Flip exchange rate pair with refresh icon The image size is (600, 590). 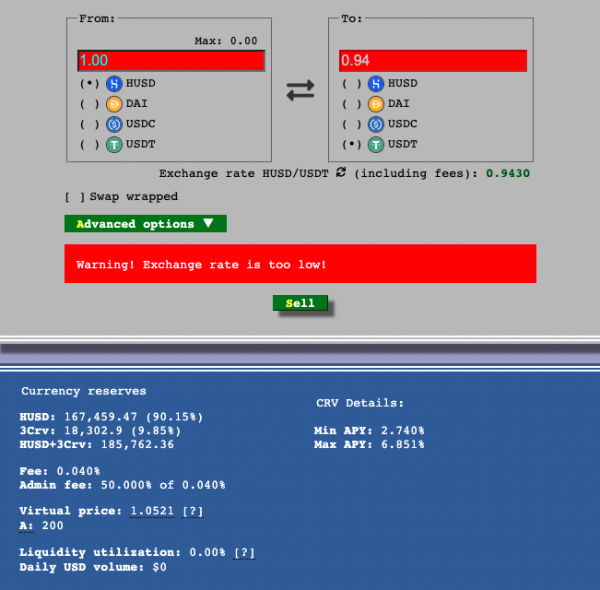[341, 172]
